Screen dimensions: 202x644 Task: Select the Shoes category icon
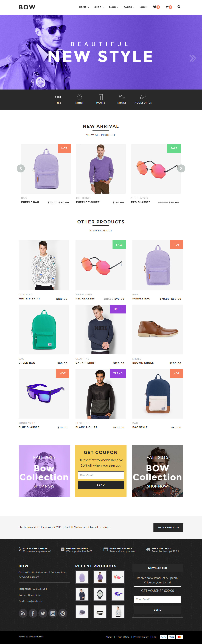tap(122, 97)
